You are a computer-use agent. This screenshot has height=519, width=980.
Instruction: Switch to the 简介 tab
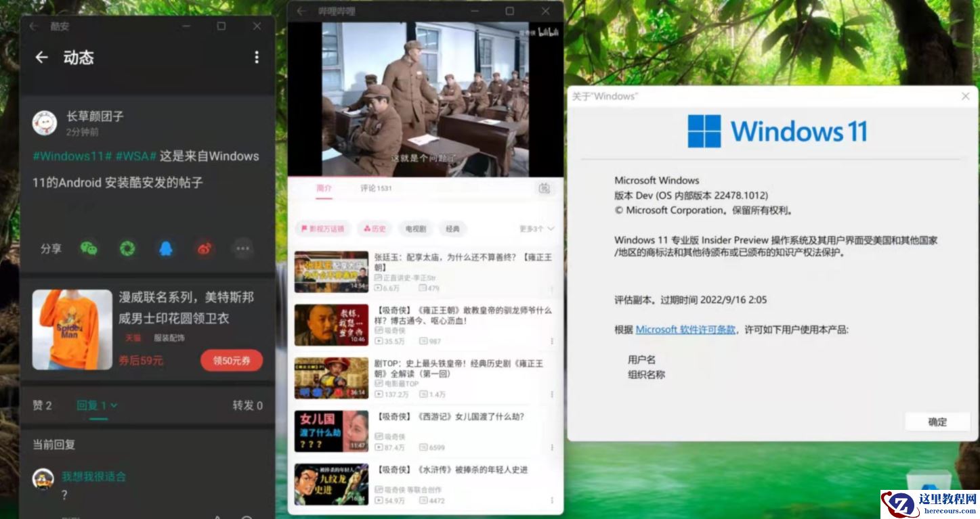[x=324, y=189]
